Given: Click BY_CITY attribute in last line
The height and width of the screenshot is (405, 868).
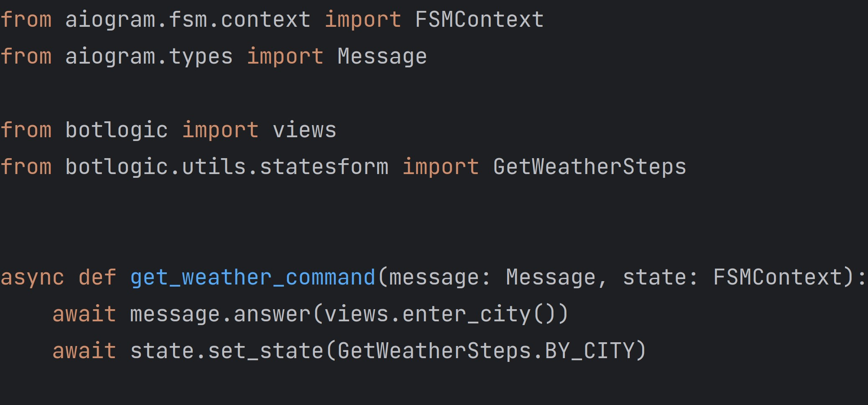Looking at the screenshot, I should point(590,351).
